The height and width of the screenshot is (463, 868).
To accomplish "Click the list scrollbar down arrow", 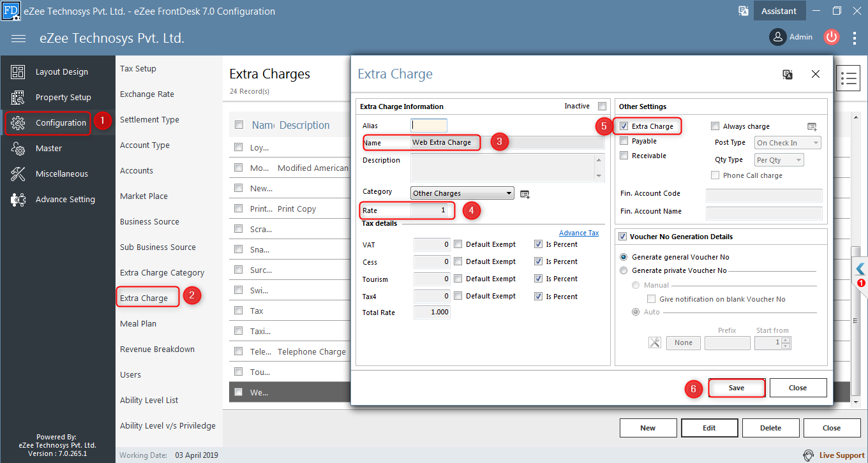I will (x=856, y=402).
